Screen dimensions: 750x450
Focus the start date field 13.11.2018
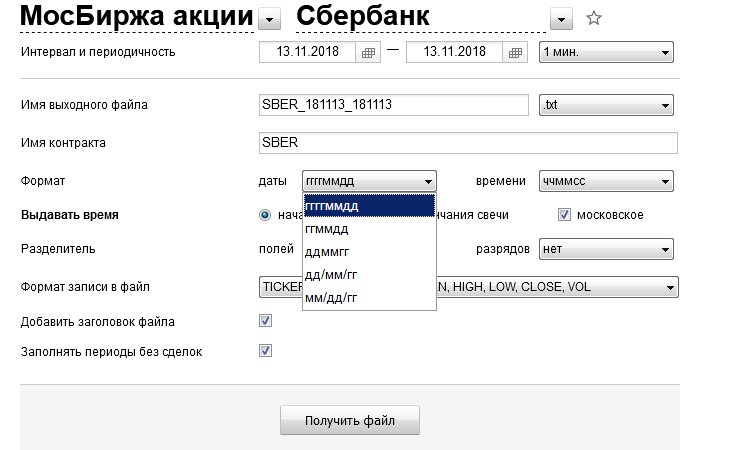pos(308,52)
